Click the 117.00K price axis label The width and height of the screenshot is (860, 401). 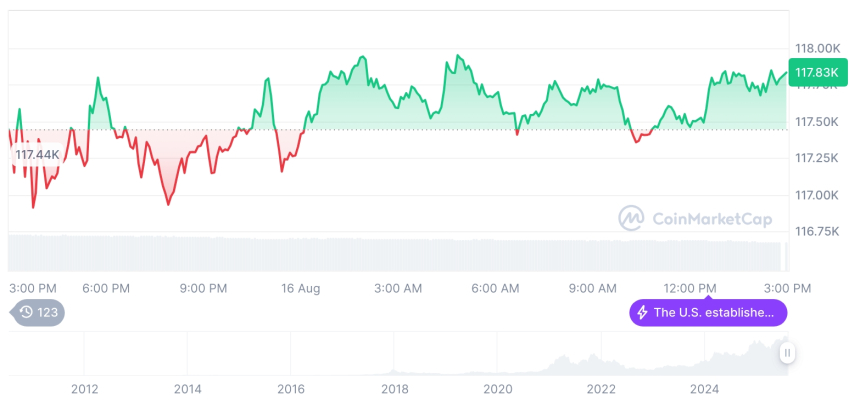tap(816, 195)
